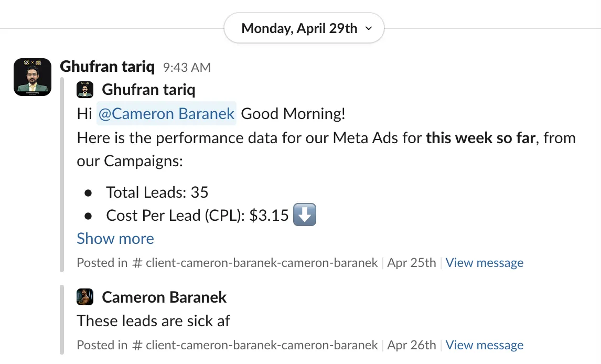Open channel link beside Apr 26th
This screenshot has width=601, height=364.
(x=255, y=345)
